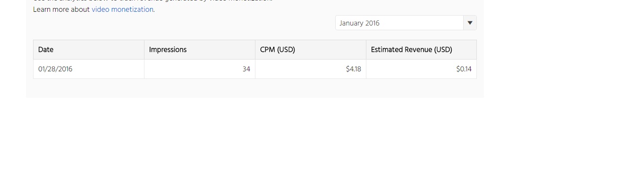Click the empty area below the table row
The image size is (644, 180).
click(x=255, y=88)
